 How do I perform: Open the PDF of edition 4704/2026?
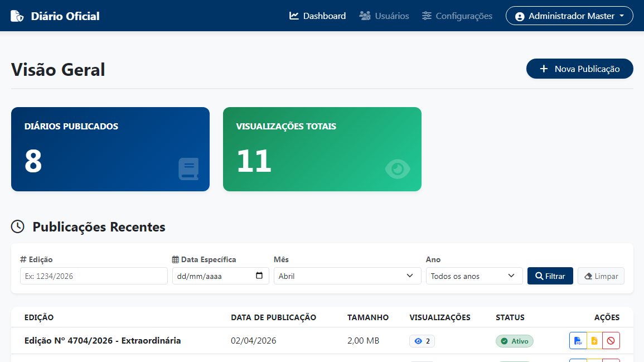point(578,341)
